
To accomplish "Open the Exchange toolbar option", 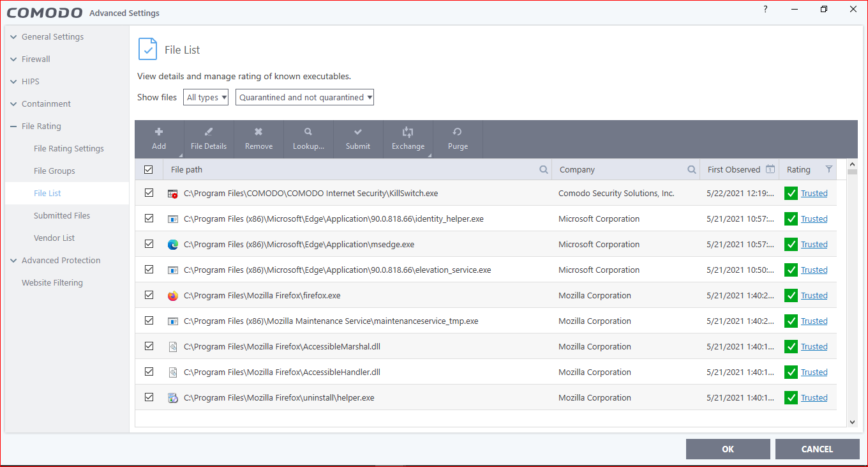I will pyautogui.click(x=408, y=139).
